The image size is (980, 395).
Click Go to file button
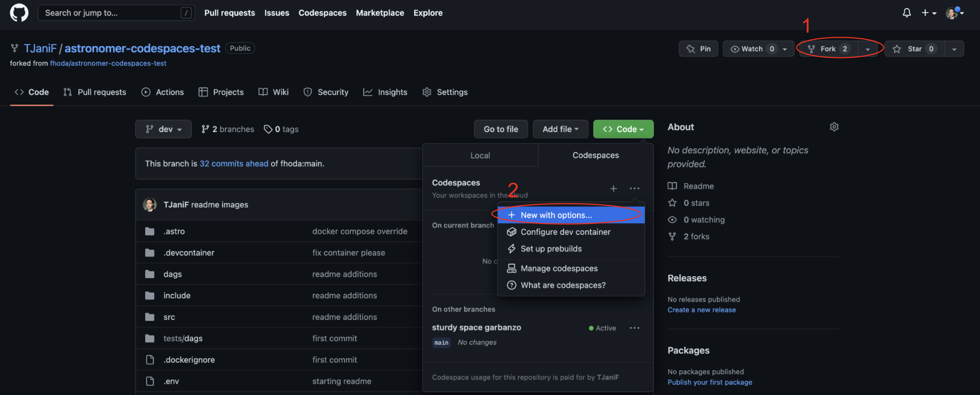(501, 129)
